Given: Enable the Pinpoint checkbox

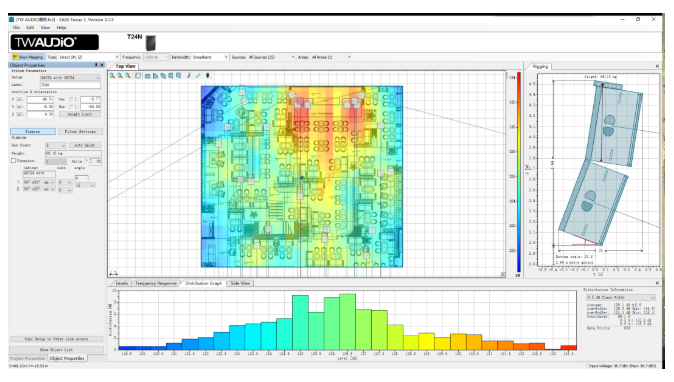Looking at the screenshot, I should point(13,161).
